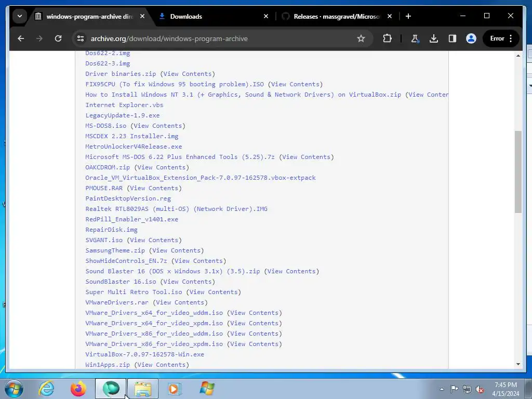The height and width of the screenshot is (399, 532).
Task: Download MSCDEX 2.23 Installer.img
Action: pyautogui.click(x=131, y=136)
